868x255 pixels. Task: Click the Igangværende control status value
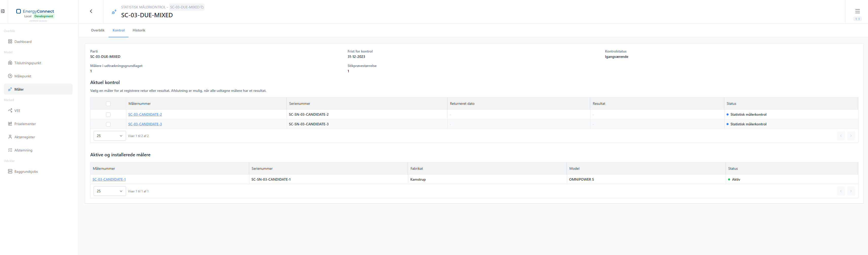616,57
